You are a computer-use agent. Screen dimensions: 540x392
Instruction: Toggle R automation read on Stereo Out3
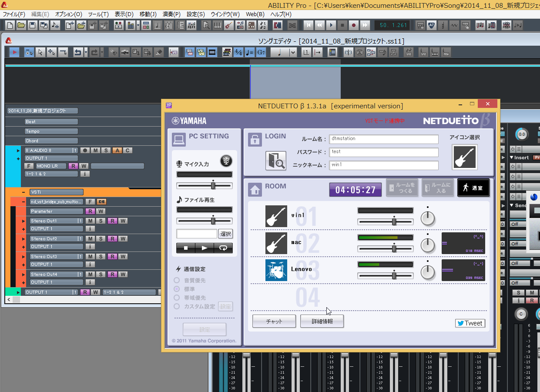112,257
